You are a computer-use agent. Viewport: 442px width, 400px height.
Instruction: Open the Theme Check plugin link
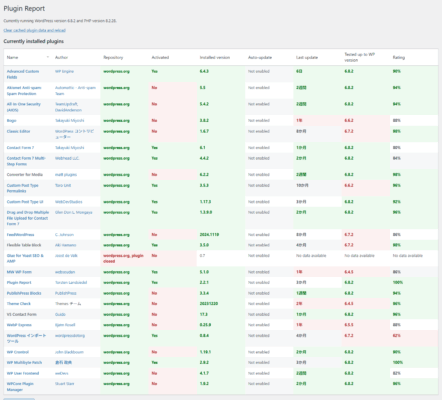pos(19,304)
